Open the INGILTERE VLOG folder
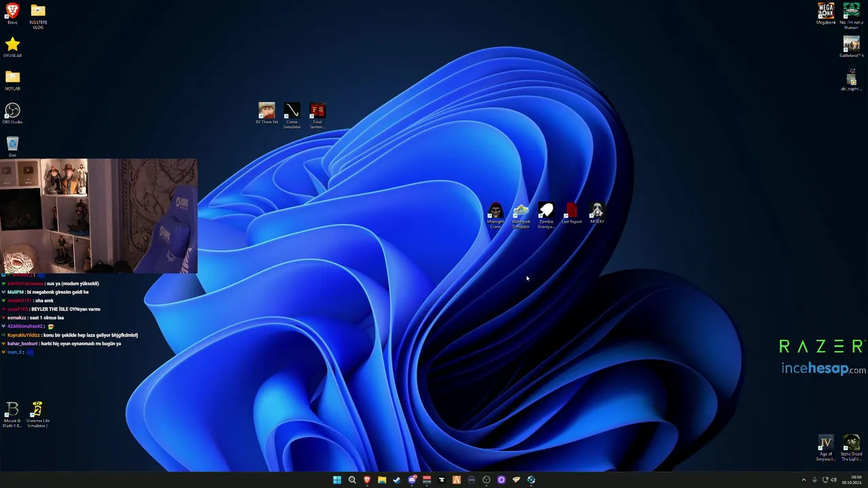The height and width of the screenshot is (488, 868). [x=38, y=16]
